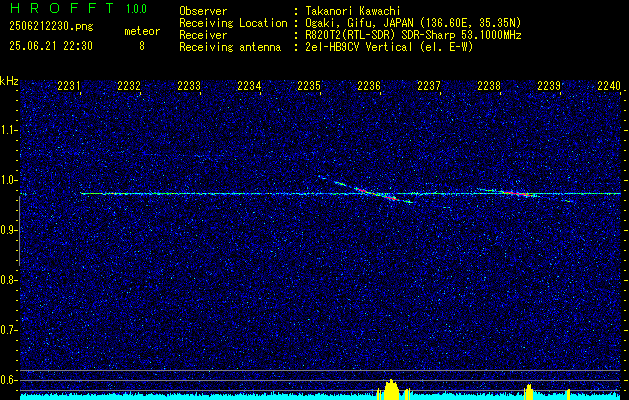Click the 2232 time marker
Viewport: 629px width, 400px height.
129,86
